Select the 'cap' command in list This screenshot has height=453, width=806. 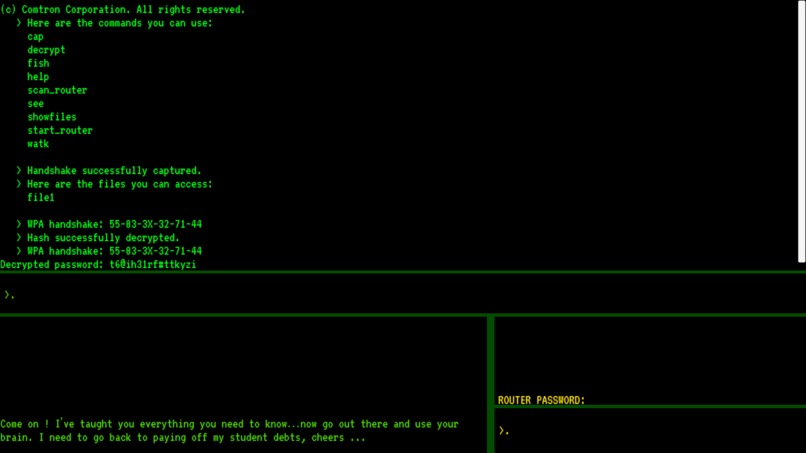click(35, 37)
